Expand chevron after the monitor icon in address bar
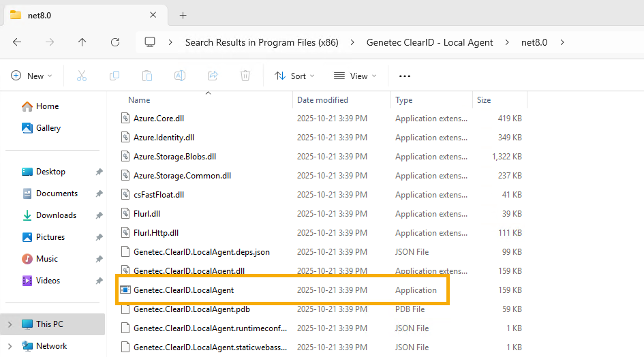 [x=170, y=42]
